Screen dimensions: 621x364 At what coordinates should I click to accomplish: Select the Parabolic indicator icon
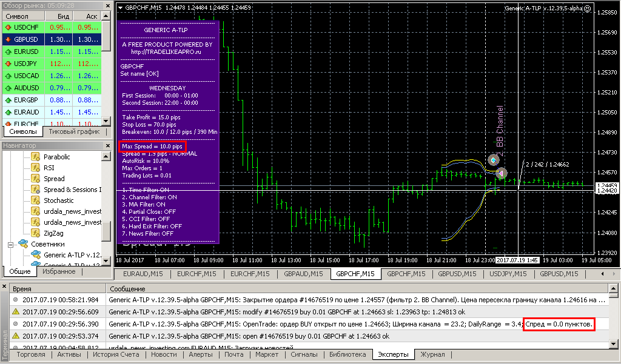(36, 157)
